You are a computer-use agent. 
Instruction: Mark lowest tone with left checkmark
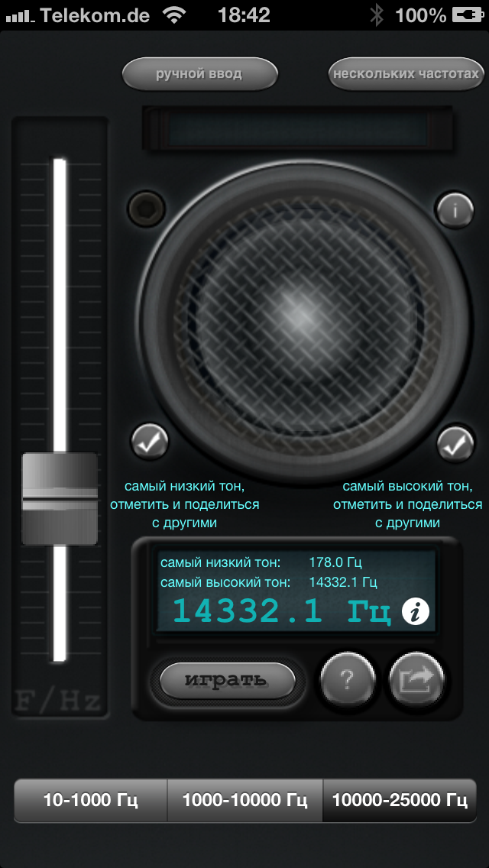pyautogui.click(x=150, y=442)
